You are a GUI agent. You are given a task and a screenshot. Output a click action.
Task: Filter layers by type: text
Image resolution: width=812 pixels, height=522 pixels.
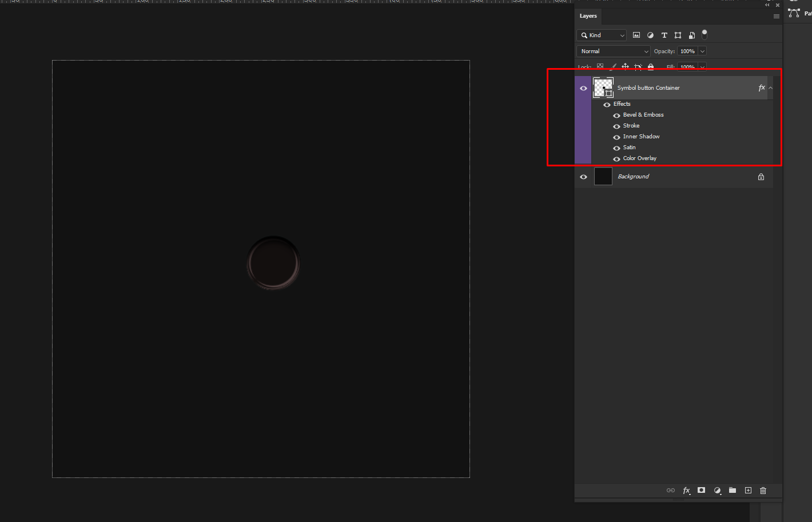664,35
